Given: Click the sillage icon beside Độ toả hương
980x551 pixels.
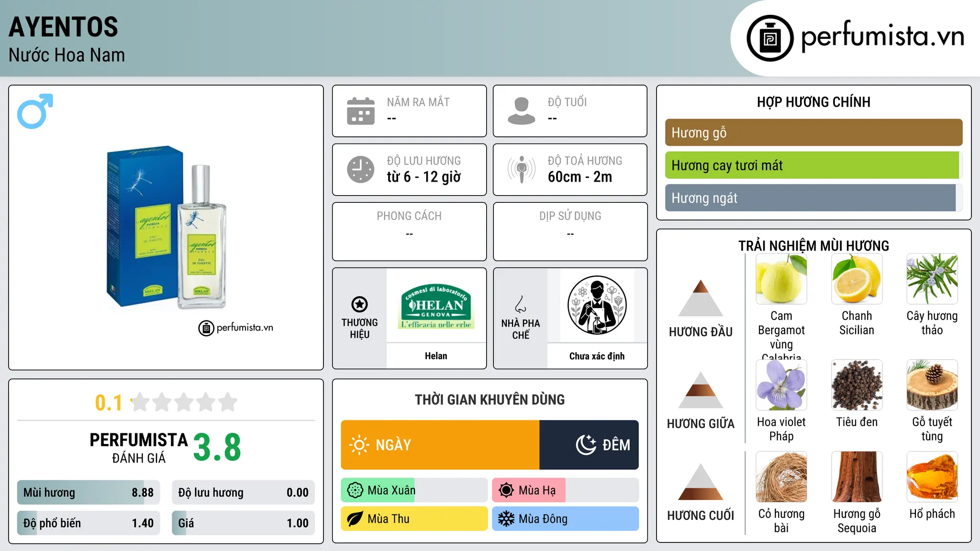Looking at the screenshot, I should click(x=522, y=169).
